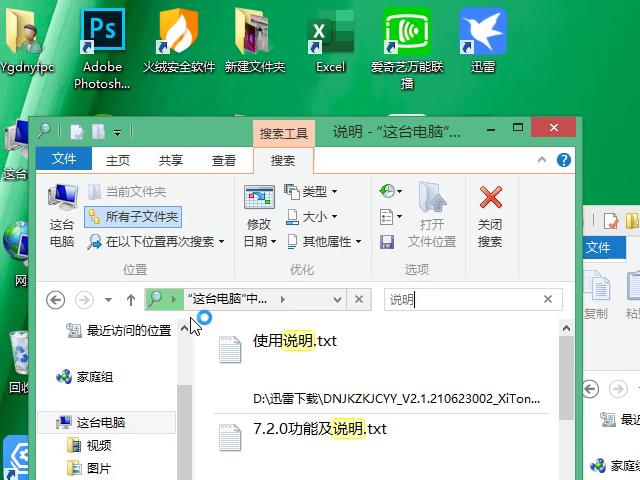The image size is (640, 480).
Task: Click the 7.2.0功能及说明.txt file icon
Action: [230, 438]
